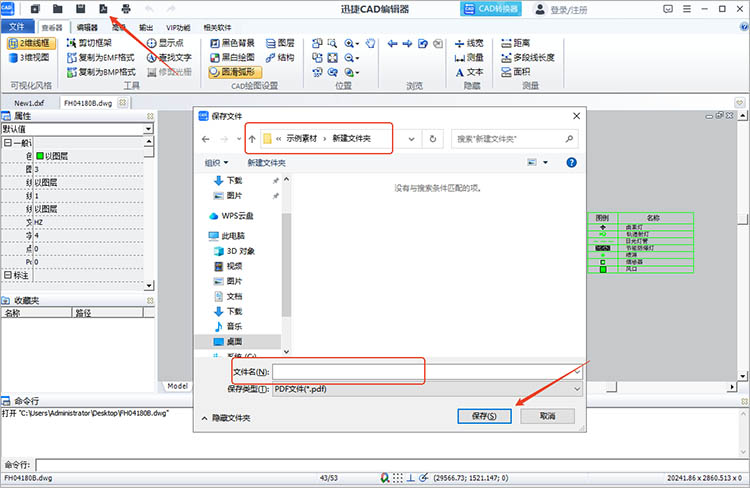Open the 保存类型 file type dropdown
The image size is (750, 488).
click(577, 389)
